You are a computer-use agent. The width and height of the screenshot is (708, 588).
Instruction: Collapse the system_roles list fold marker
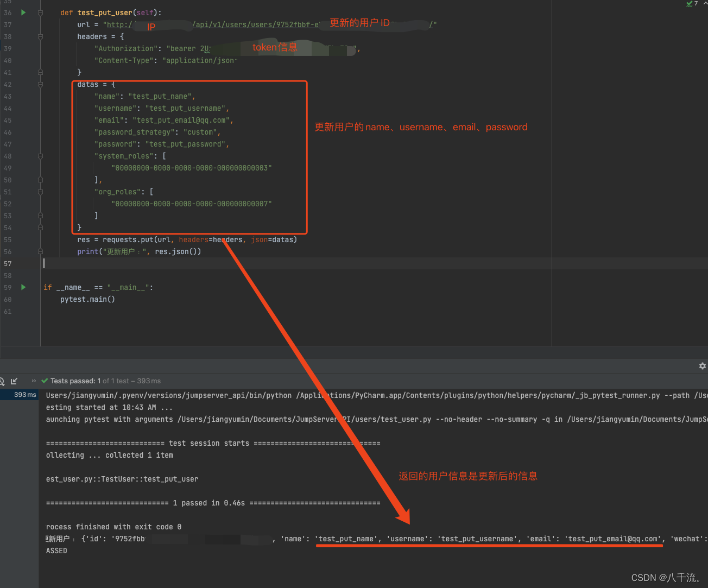[x=40, y=156]
